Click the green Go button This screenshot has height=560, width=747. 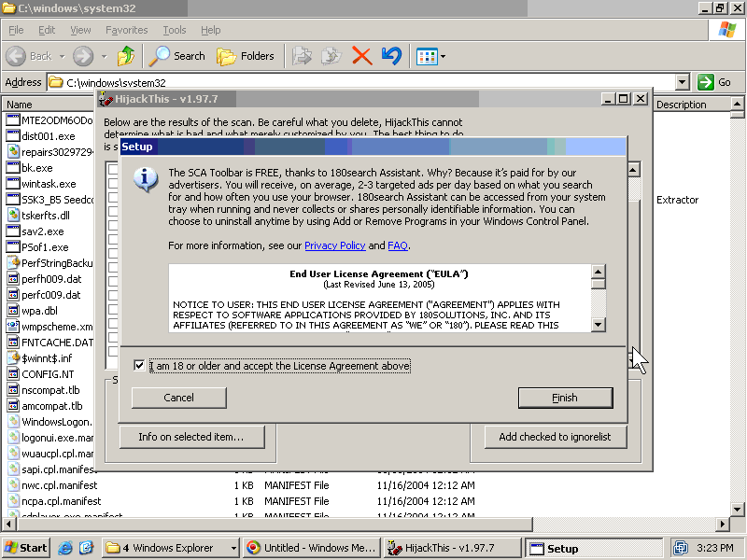point(714,82)
